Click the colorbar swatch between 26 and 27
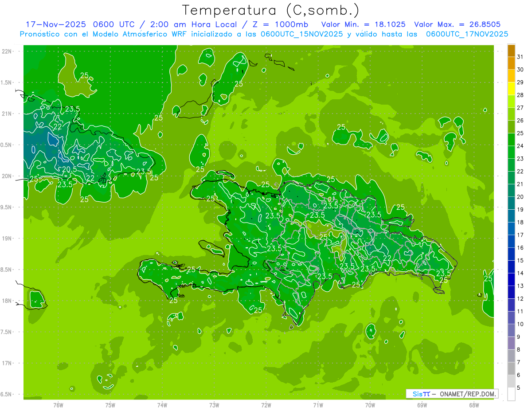This screenshot has width=532, height=411. (x=511, y=114)
